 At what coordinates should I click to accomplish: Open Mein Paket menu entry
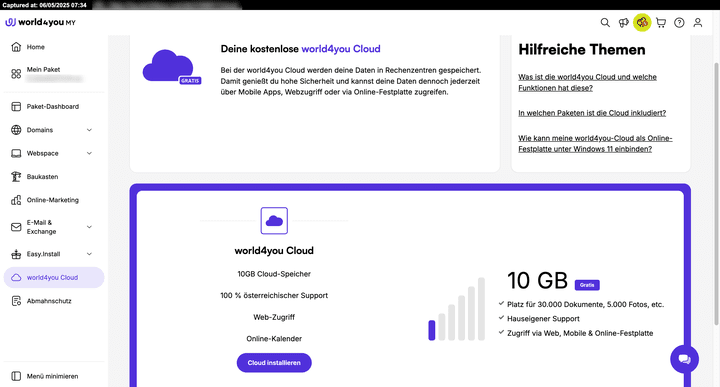(54, 74)
